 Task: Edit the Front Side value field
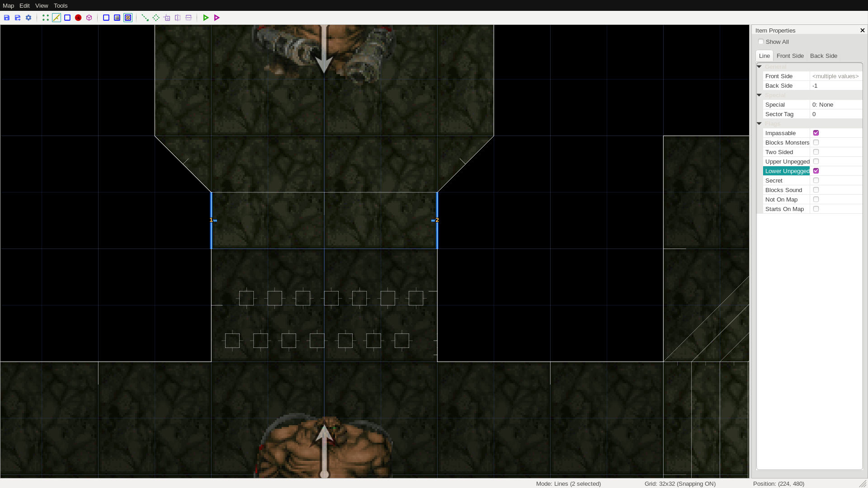[x=835, y=76]
